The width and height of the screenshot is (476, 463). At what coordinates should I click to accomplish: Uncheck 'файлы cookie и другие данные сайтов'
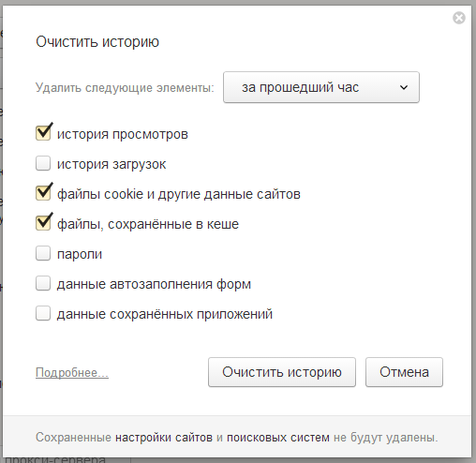[x=43, y=193]
